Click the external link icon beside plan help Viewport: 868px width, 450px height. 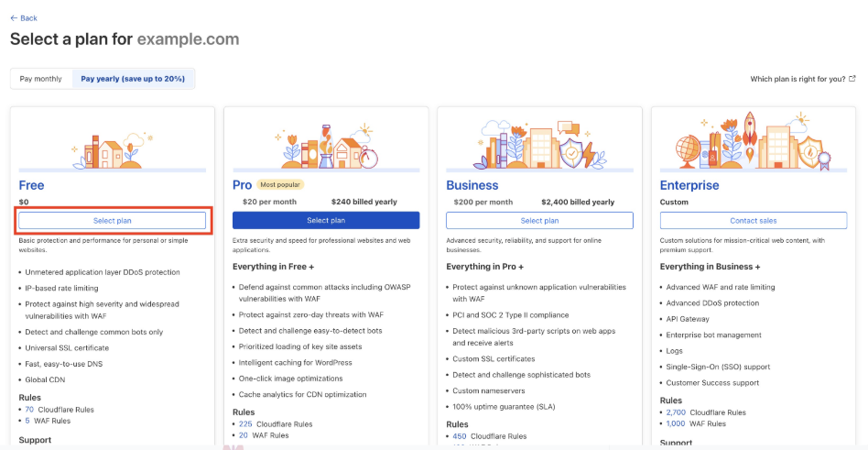pos(852,79)
